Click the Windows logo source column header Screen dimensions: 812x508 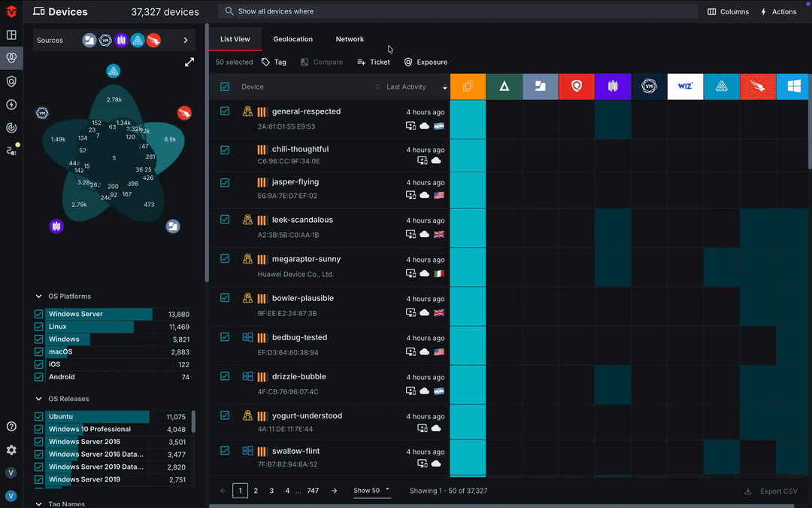coord(793,87)
